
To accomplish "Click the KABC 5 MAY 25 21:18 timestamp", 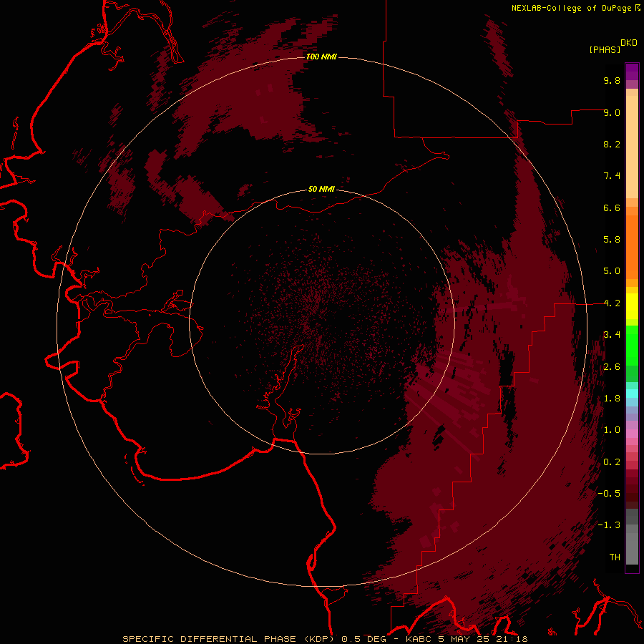I will coord(467,639).
